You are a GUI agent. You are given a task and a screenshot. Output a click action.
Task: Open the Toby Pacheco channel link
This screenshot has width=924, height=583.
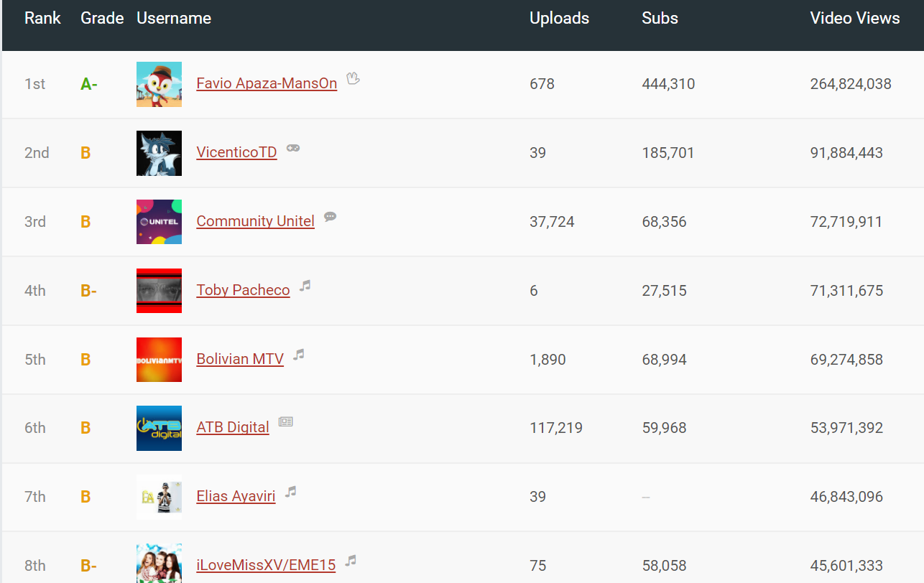click(x=243, y=290)
